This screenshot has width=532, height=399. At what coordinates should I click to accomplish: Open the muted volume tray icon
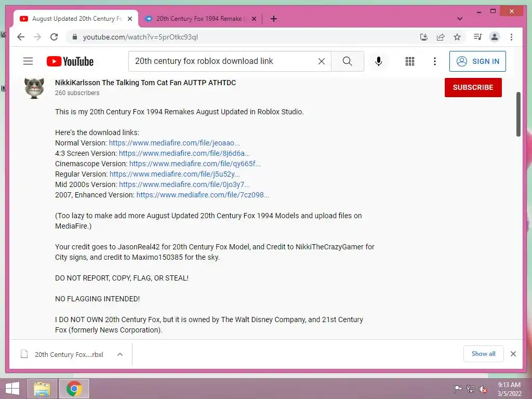point(483,389)
